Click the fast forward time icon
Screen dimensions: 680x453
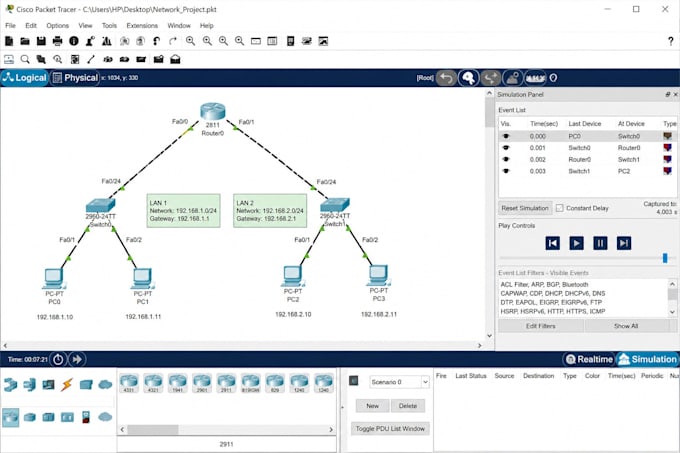tap(77, 359)
